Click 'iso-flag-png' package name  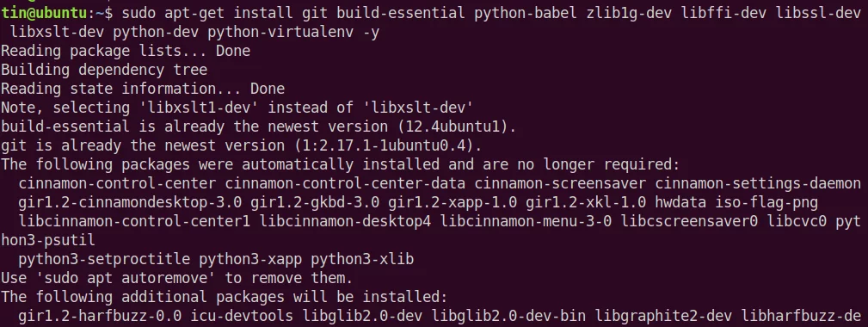click(766, 202)
